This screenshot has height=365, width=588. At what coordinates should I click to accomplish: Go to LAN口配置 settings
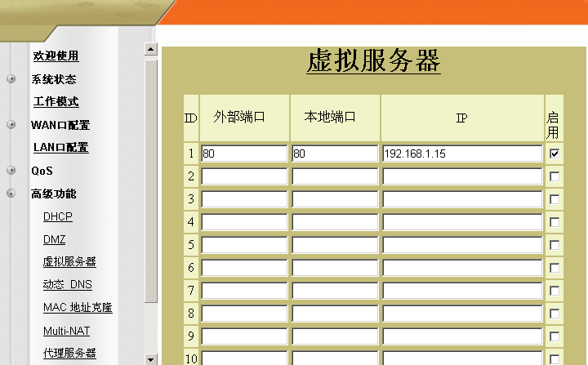click(60, 148)
